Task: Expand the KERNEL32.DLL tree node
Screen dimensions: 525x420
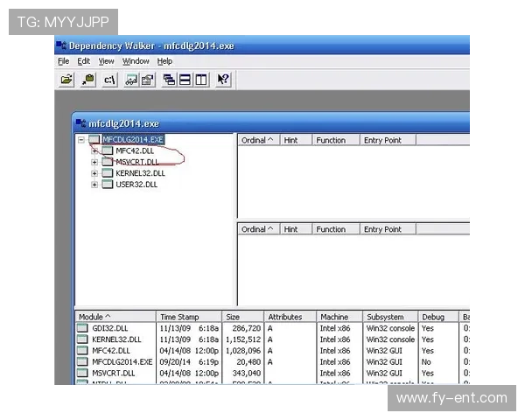Action: coord(94,173)
